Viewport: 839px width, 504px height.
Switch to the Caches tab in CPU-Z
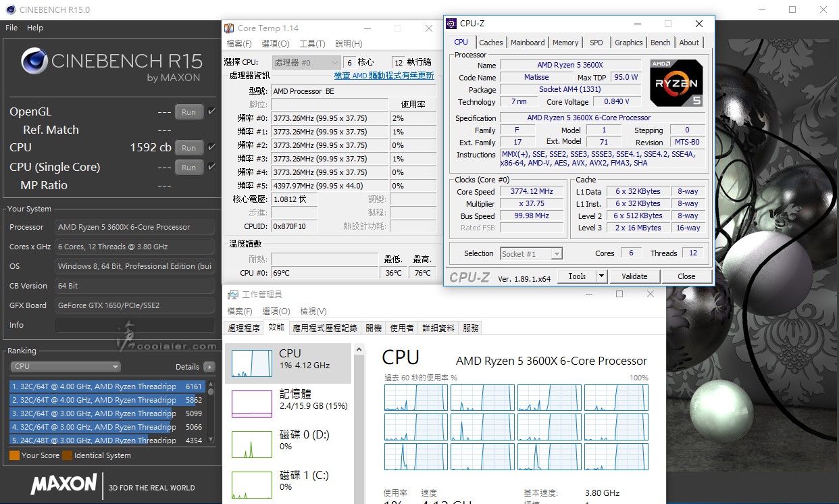pyautogui.click(x=491, y=43)
